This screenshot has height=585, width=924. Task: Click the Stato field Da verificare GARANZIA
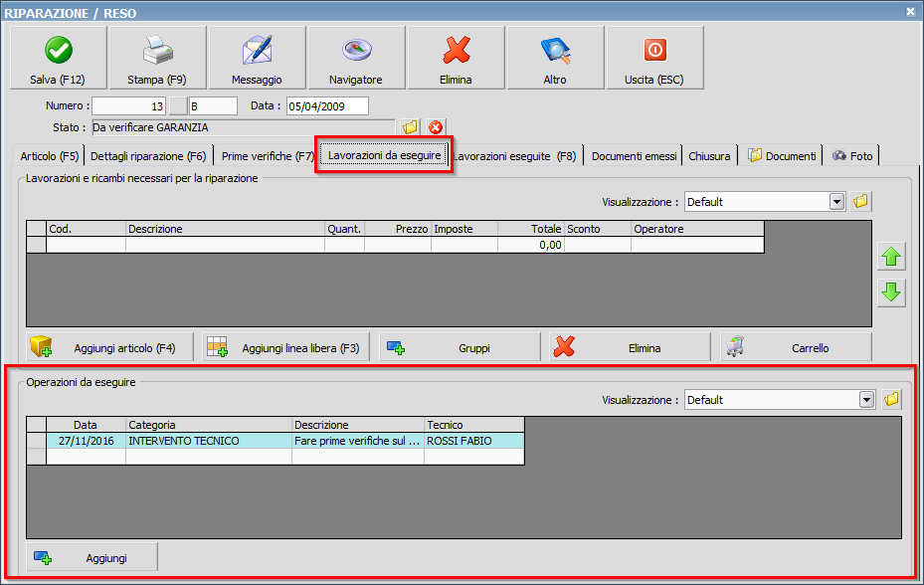pos(244,127)
